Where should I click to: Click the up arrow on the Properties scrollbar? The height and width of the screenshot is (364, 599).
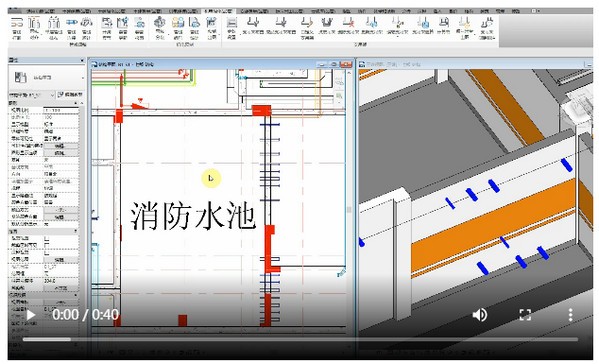81,104
